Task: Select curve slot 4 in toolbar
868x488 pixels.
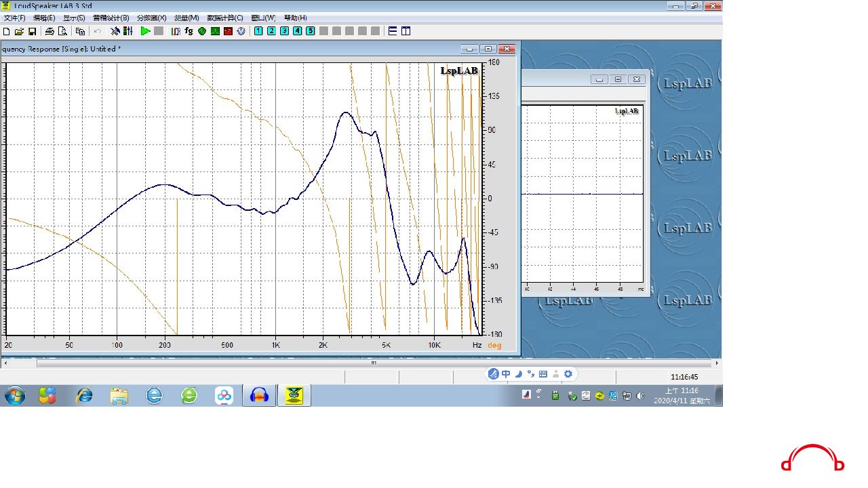Action: tap(297, 31)
